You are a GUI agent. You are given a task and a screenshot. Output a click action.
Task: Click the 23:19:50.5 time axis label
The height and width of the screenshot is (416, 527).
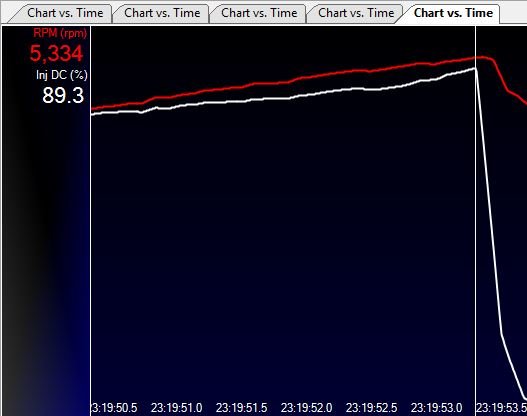click(x=114, y=408)
